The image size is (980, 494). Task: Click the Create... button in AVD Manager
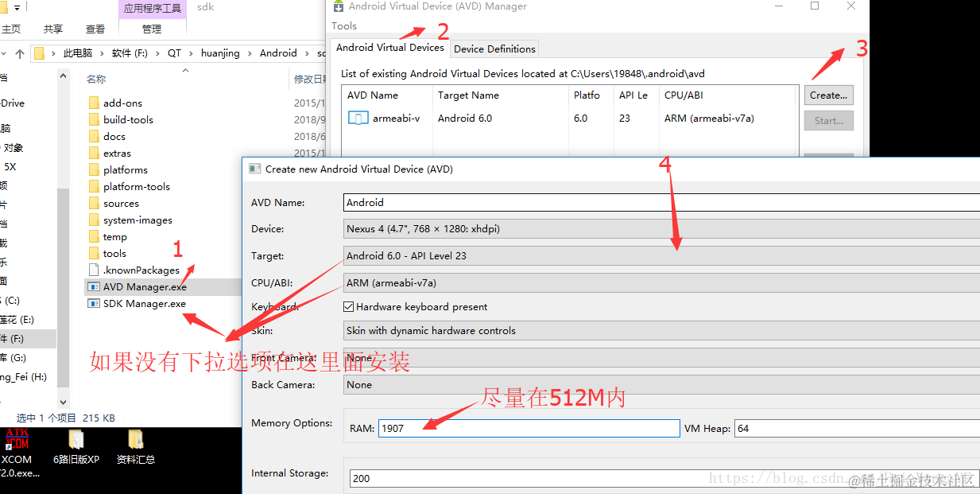(x=829, y=95)
